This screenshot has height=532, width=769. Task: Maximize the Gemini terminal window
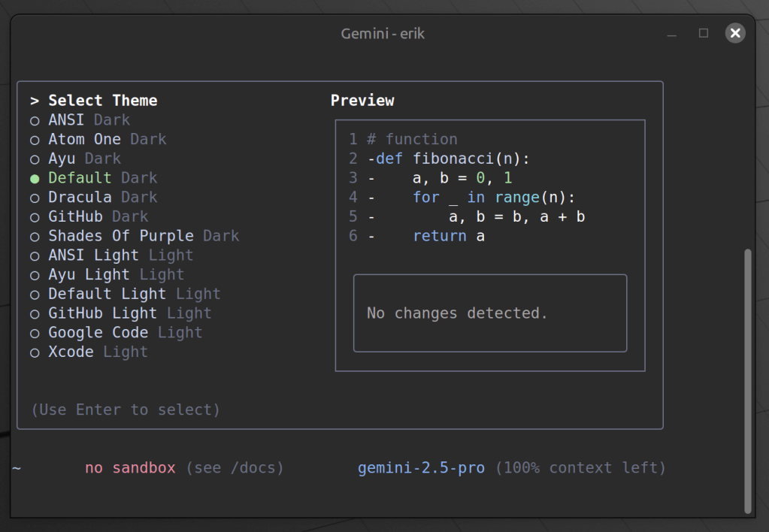[x=704, y=33]
